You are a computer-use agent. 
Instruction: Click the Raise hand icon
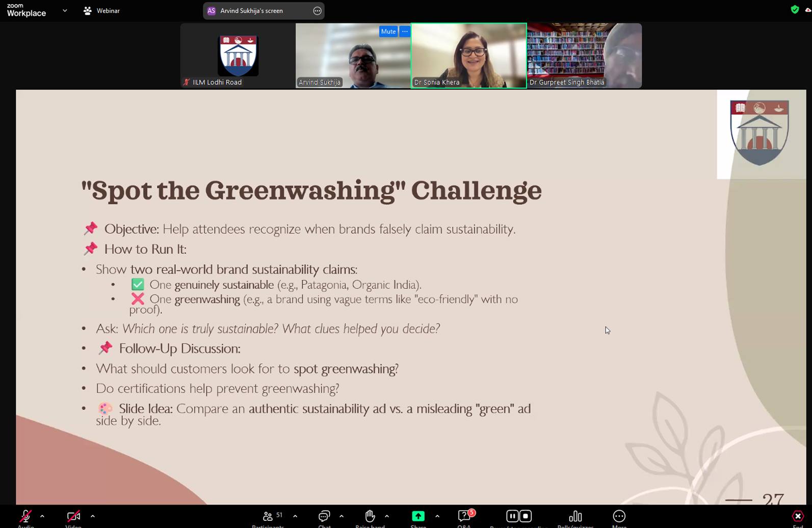pos(370,516)
